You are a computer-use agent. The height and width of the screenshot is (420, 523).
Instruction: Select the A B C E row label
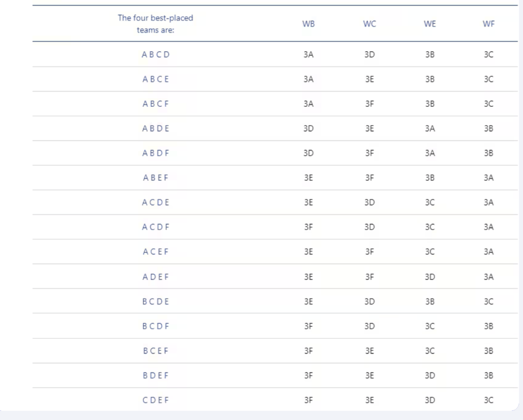tap(155, 79)
